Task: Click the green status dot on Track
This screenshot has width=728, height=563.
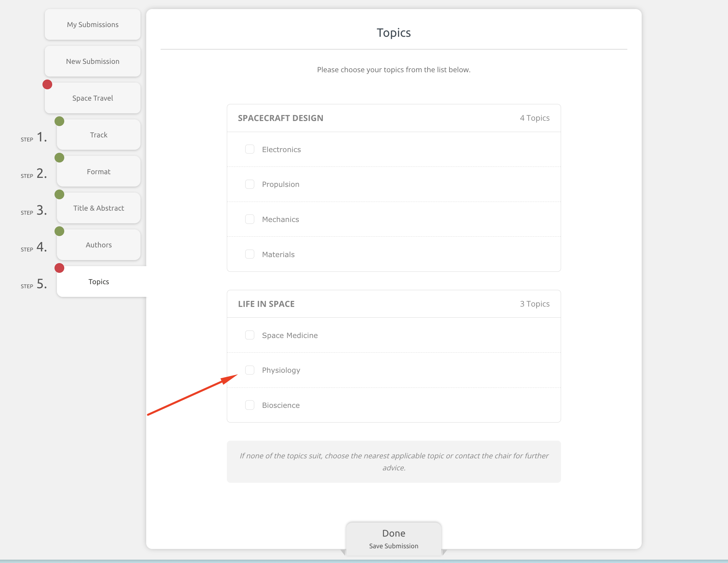Action: [59, 121]
